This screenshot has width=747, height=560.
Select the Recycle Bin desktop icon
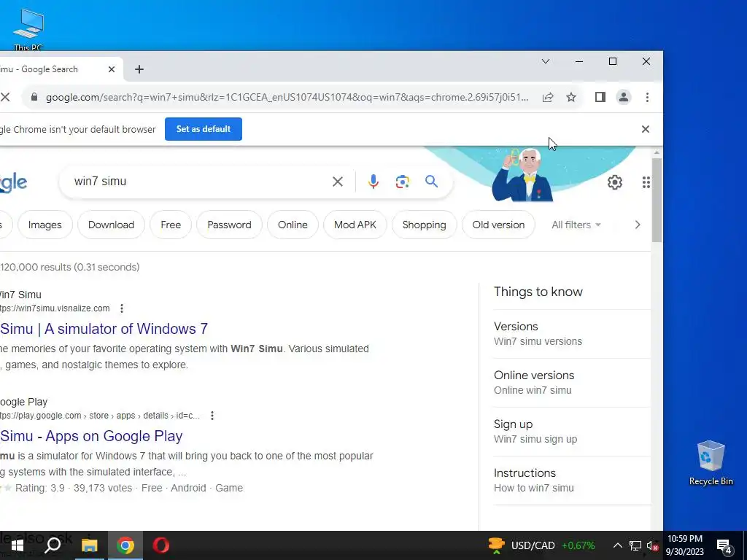pos(711,462)
